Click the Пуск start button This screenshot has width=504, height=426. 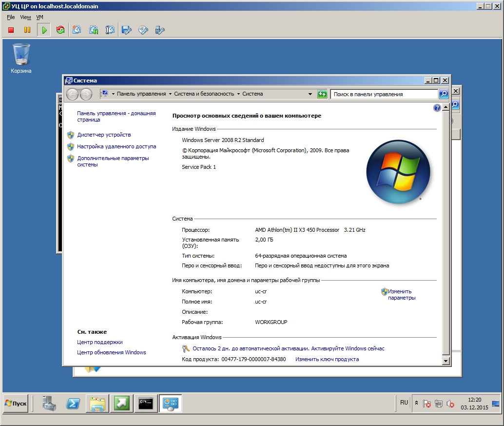16,404
